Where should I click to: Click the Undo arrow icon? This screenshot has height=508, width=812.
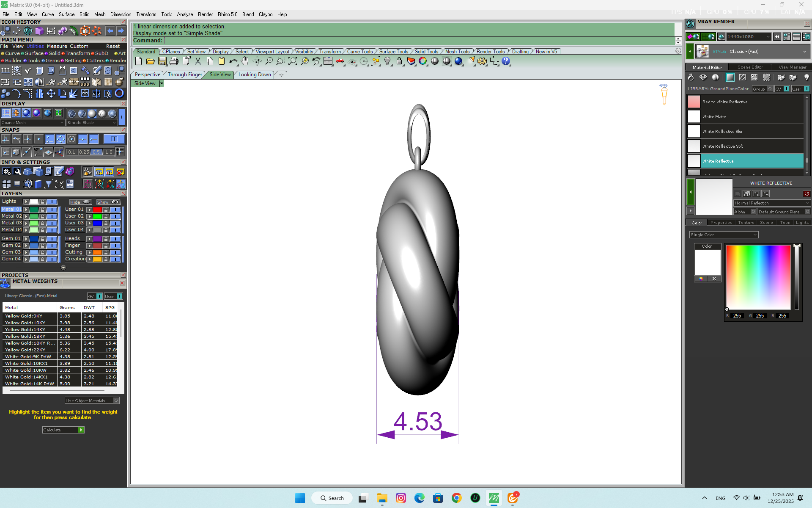coord(233,61)
